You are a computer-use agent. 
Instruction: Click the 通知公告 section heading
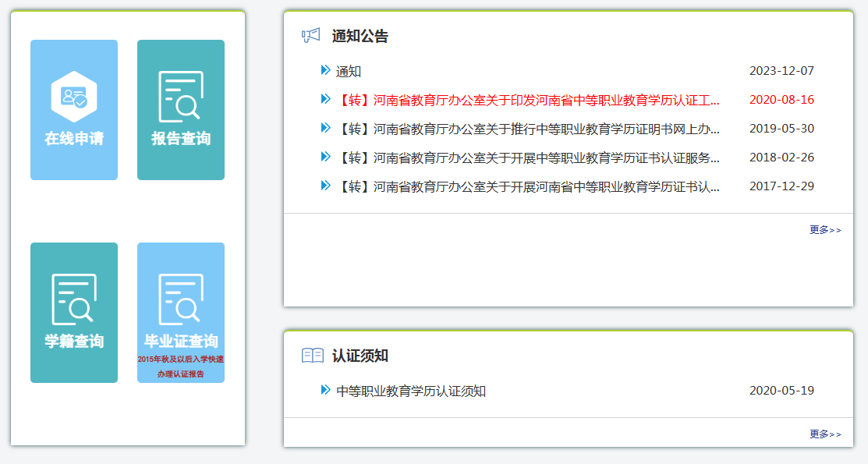click(x=360, y=36)
